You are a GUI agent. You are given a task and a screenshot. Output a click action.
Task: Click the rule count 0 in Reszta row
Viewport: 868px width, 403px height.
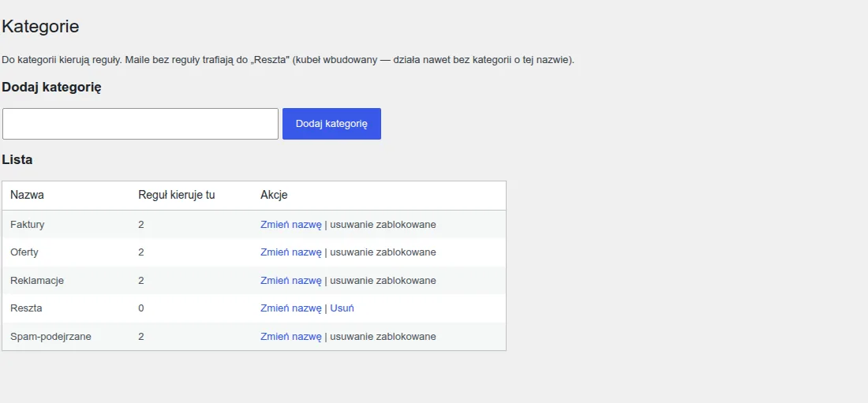(x=141, y=308)
